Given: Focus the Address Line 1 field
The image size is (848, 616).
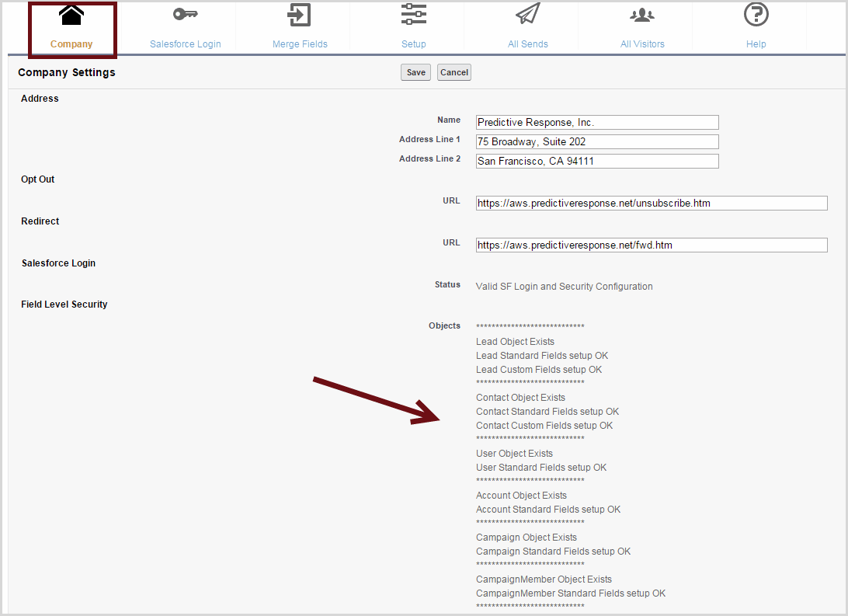Looking at the screenshot, I should [x=596, y=142].
